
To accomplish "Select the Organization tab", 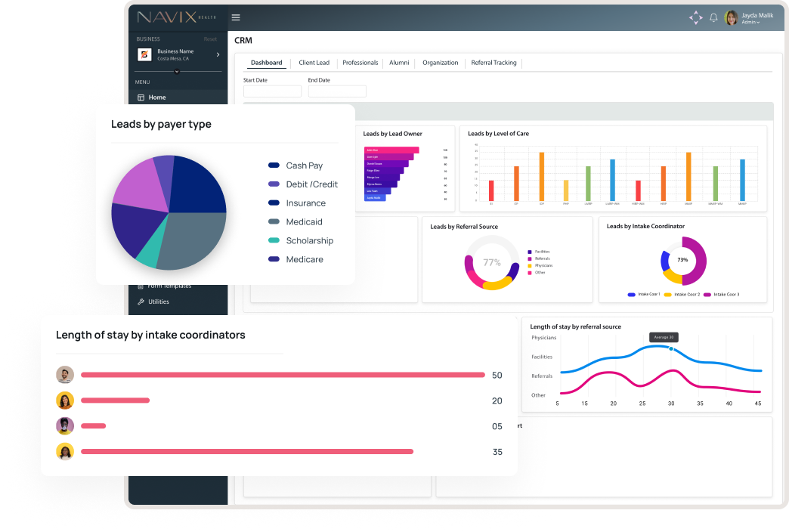I will point(441,63).
